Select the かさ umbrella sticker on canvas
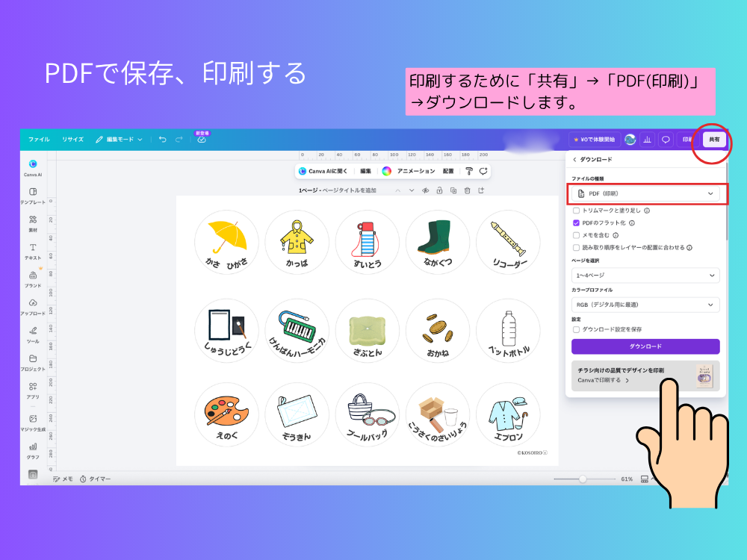This screenshot has width=747, height=560. click(x=227, y=243)
